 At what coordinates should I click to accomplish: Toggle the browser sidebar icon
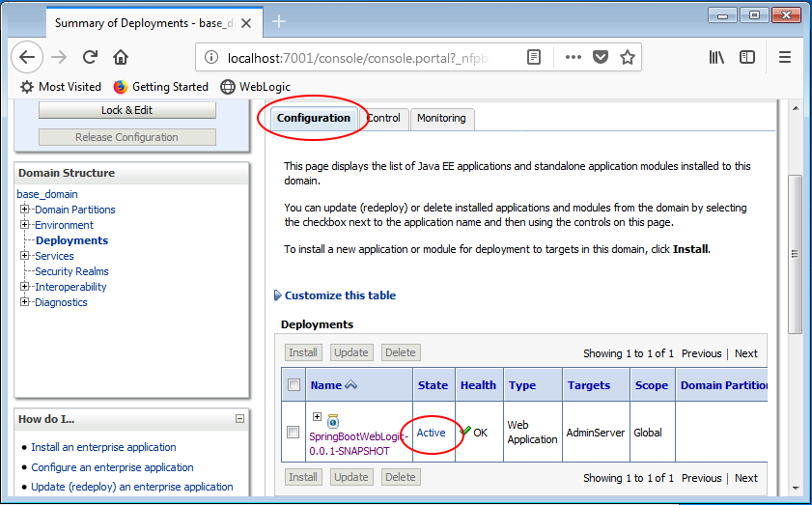[x=747, y=57]
